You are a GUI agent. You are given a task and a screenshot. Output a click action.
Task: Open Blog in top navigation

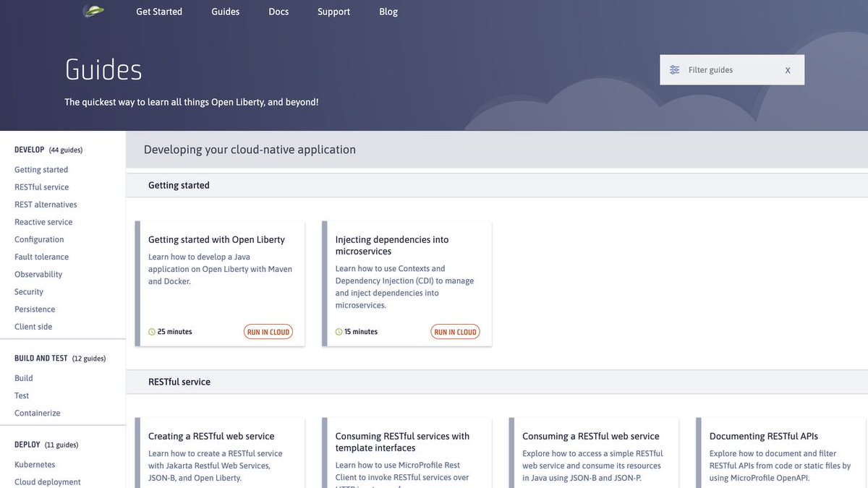(x=388, y=12)
